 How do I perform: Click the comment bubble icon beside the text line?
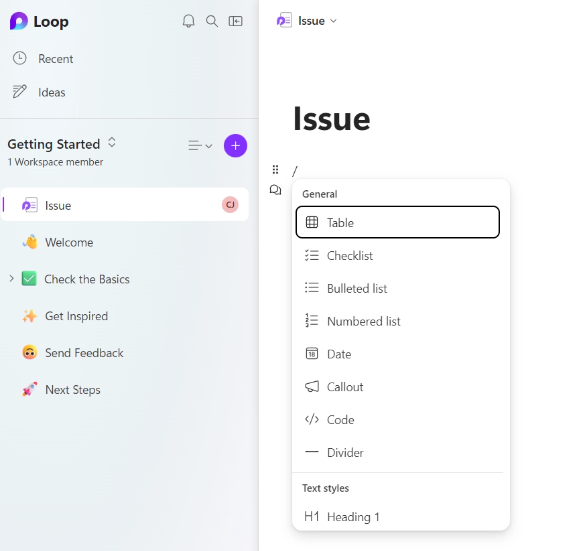[x=275, y=190]
